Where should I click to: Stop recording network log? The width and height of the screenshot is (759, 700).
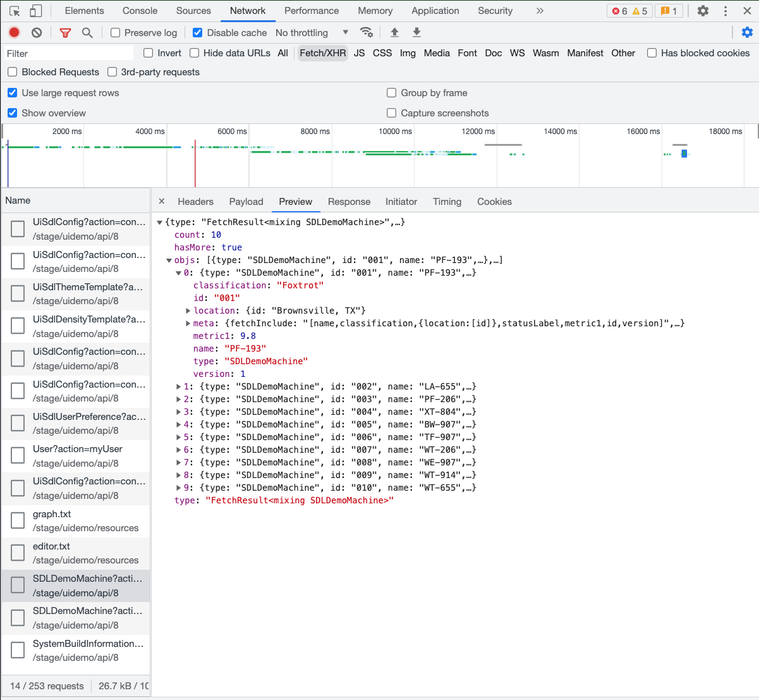click(x=15, y=32)
